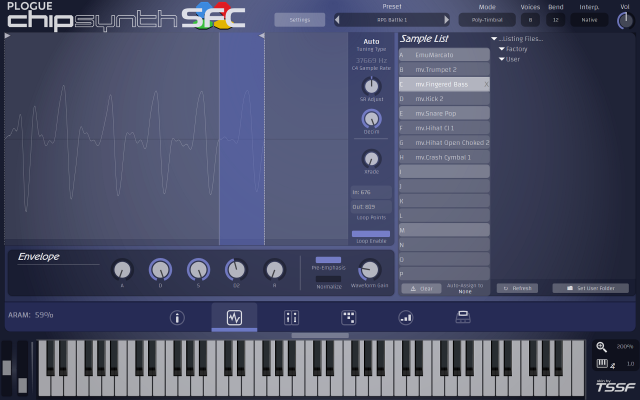The image size is (640, 400).
Task: Open the Interp. Native dropdown
Action: [x=589, y=20]
